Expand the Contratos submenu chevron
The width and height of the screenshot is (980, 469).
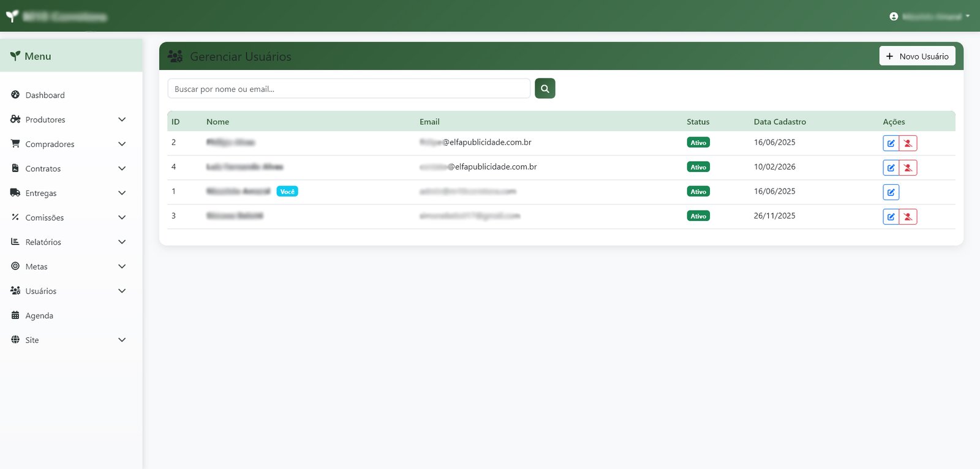pyautogui.click(x=122, y=168)
